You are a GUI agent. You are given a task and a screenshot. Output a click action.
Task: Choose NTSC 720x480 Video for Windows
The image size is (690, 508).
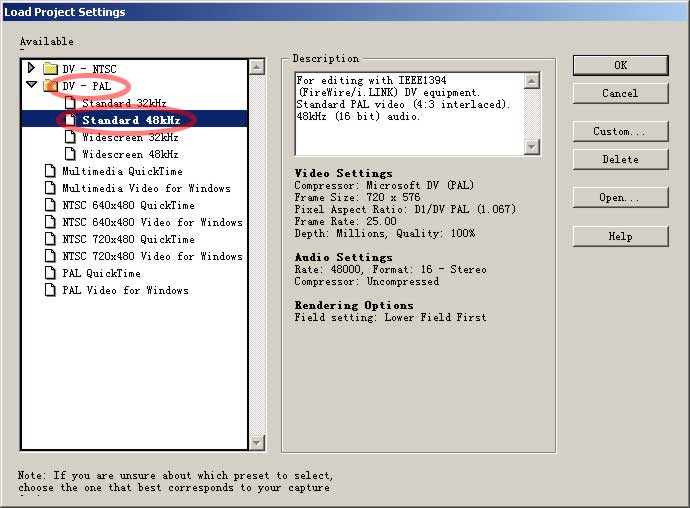pyautogui.click(x=152, y=256)
